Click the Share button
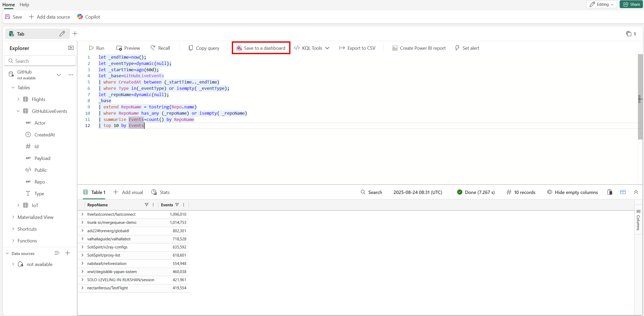This screenshot has height=316, width=644. coord(631,4)
